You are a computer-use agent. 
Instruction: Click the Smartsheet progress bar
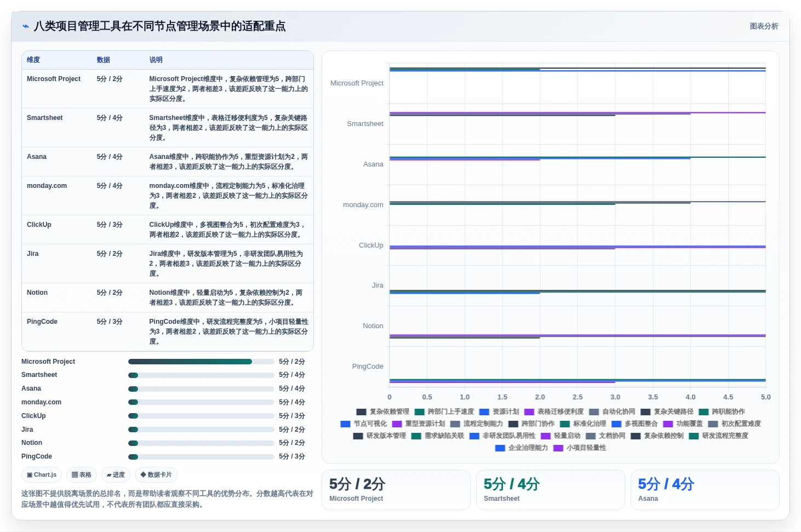coord(201,375)
